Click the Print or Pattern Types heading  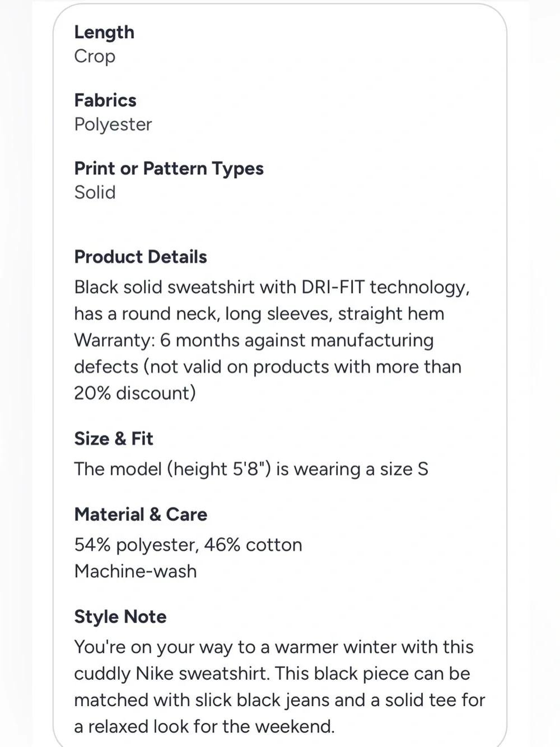169,169
